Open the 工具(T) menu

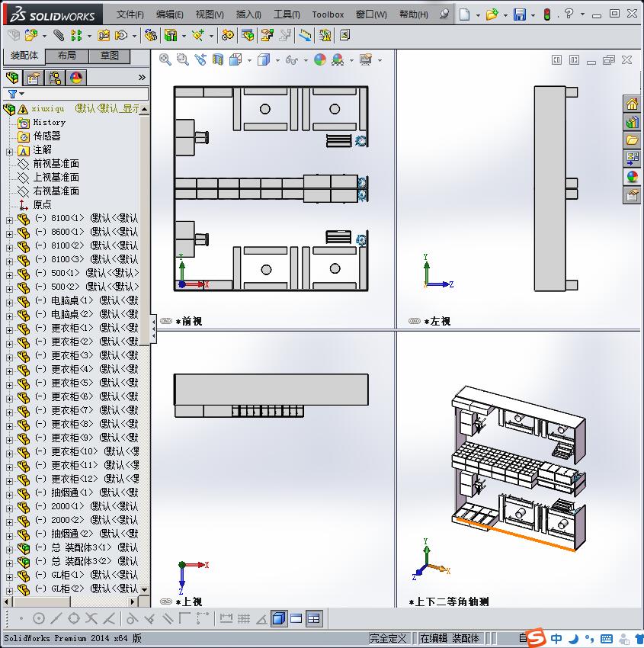point(287,14)
